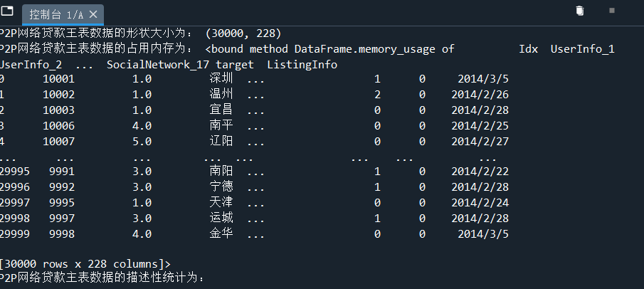Click the [30000 rows x 228 columns] summary line
The width and height of the screenshot is (644, 289).
pyautogui.click(x=85, y=263)
